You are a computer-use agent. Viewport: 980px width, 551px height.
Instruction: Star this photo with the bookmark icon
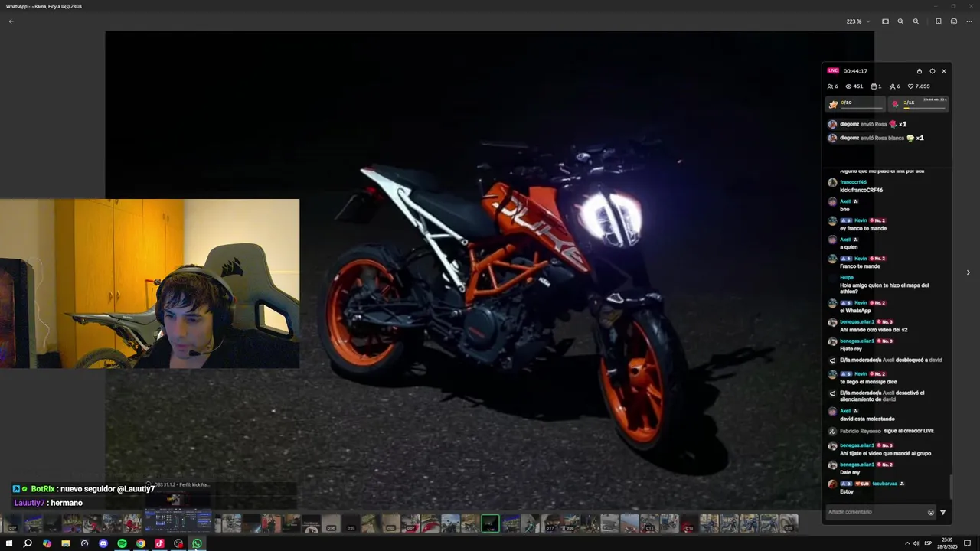(939, 21)
